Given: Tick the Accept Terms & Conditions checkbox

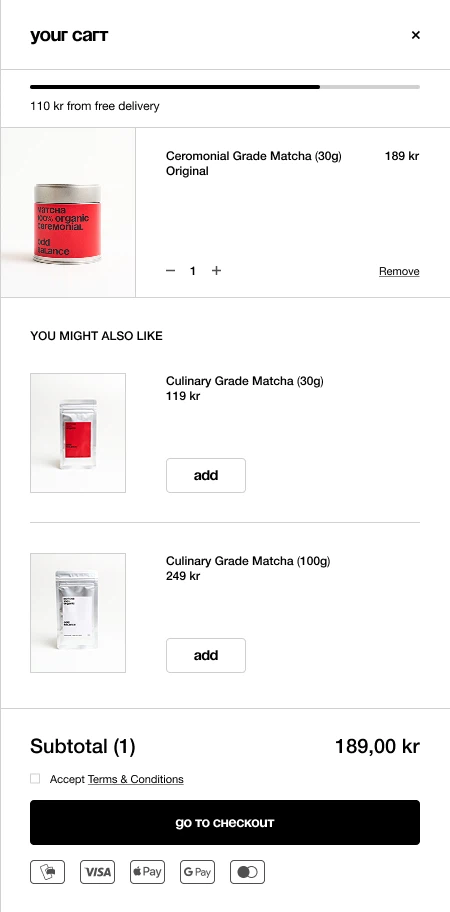Looking at the screenshot, I should click(x=35, y=778).
